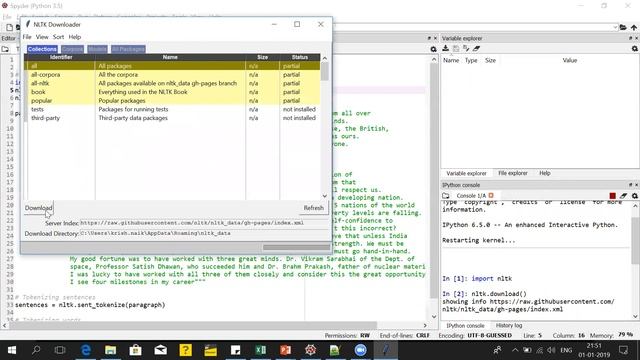Click the Refresh button in NLTK Downloader
Screen dimensions: 640x360
pos(313,208)
